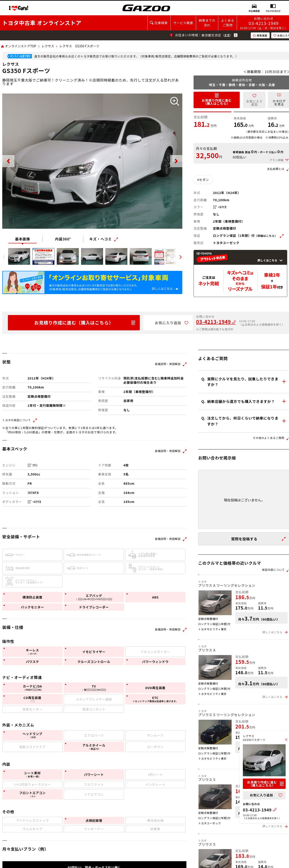This screenshot has height=868, width=289.
Task: Open クルマカタログ book icon
Action: (x=273, y=8)
